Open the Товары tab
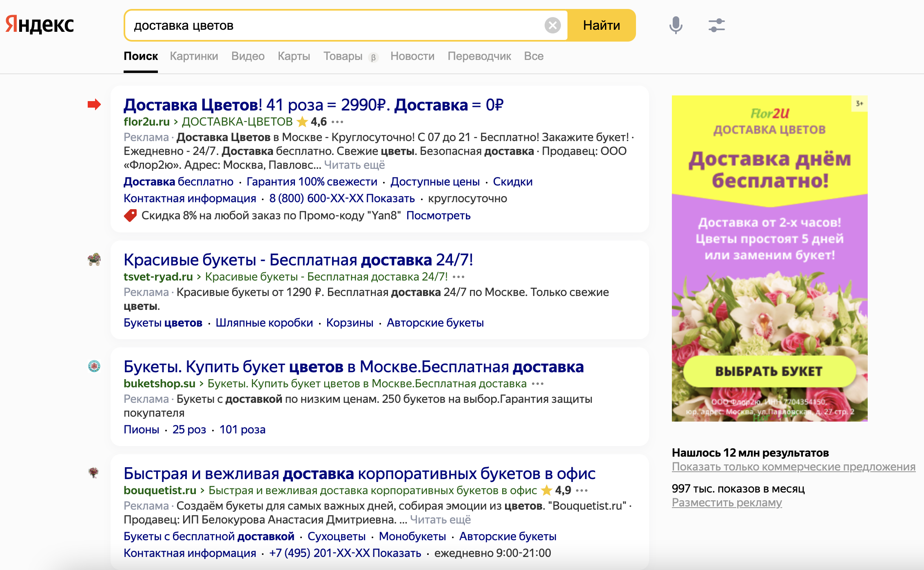924x570 pixels. [343, 56]
